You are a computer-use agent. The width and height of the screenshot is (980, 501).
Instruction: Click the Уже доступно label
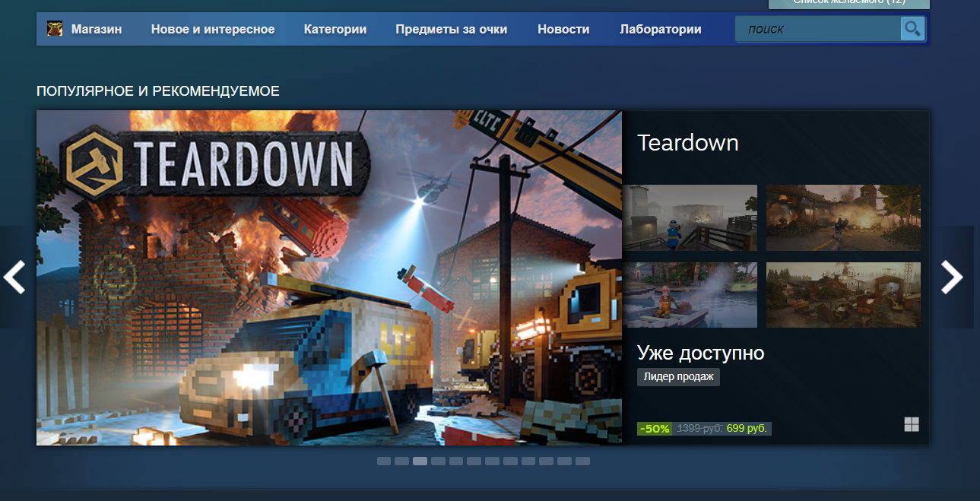(x=701, y=353)
